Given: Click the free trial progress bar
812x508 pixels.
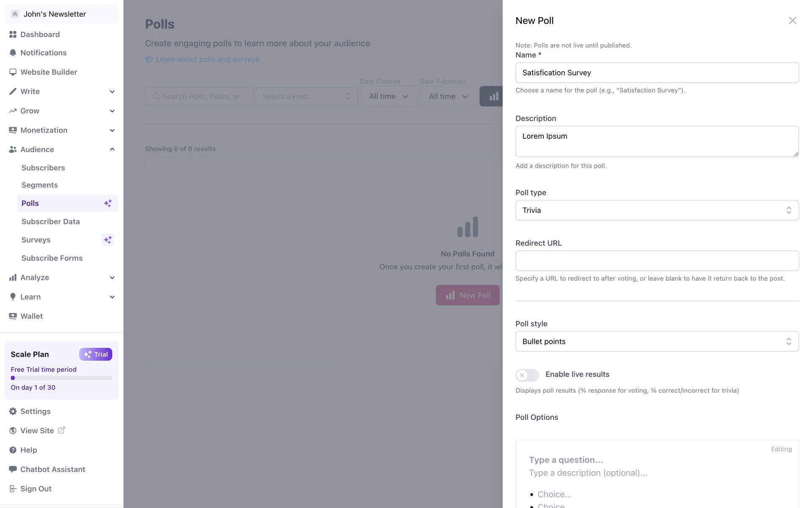Looking at the screenshot, I should click(x=61, y=378).
